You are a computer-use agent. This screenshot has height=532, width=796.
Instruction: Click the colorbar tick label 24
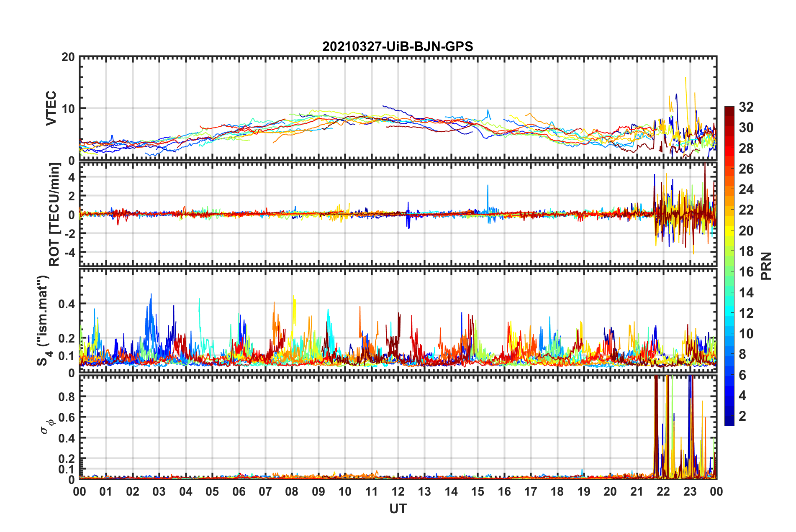click(746, 189)
